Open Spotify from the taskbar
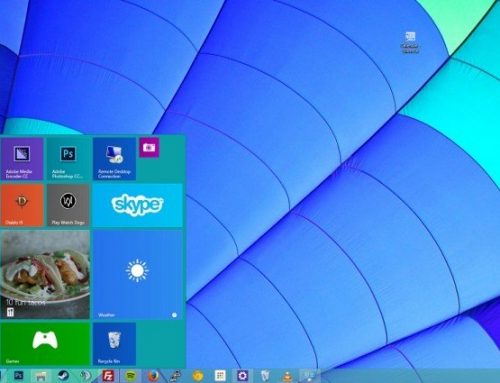500x383 pixels. [x=131, y=376]
